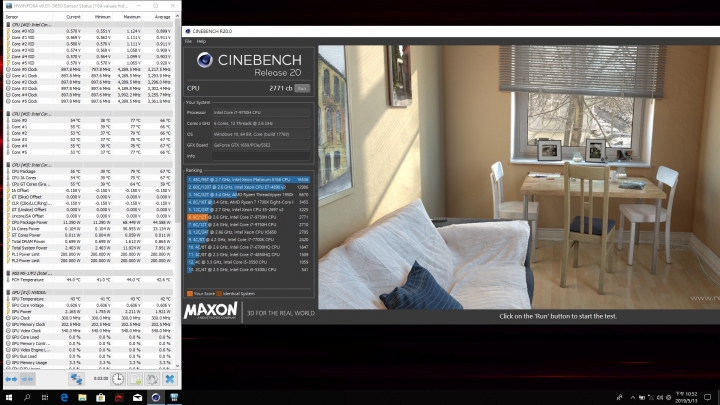720x405 pixels.
Task: Click HWiNFO scrollbar down arrow
Action: click(178, 366)
